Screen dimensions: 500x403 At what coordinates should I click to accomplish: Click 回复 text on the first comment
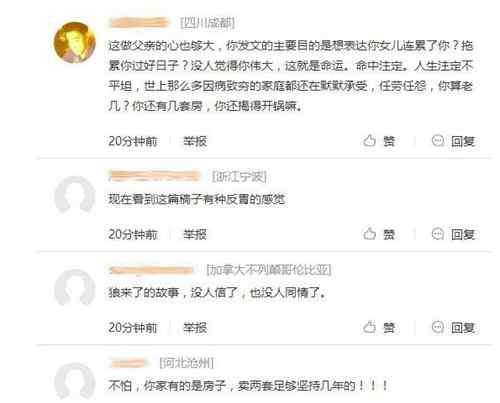pyautogui.click(x=463, y=141)
